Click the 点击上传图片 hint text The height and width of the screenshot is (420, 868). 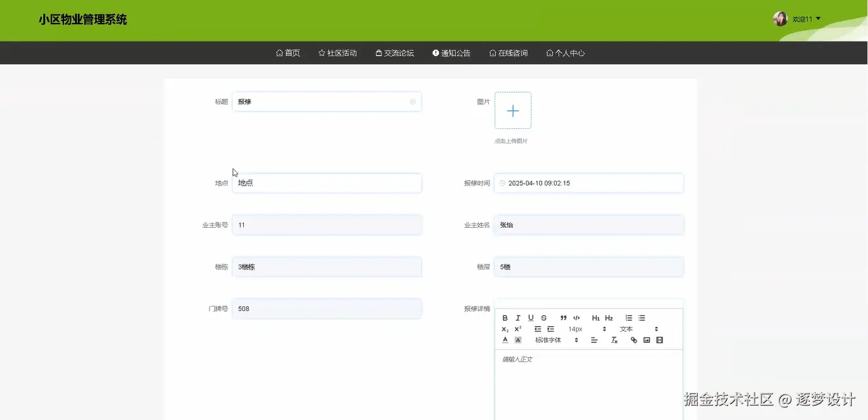(511, 141)
